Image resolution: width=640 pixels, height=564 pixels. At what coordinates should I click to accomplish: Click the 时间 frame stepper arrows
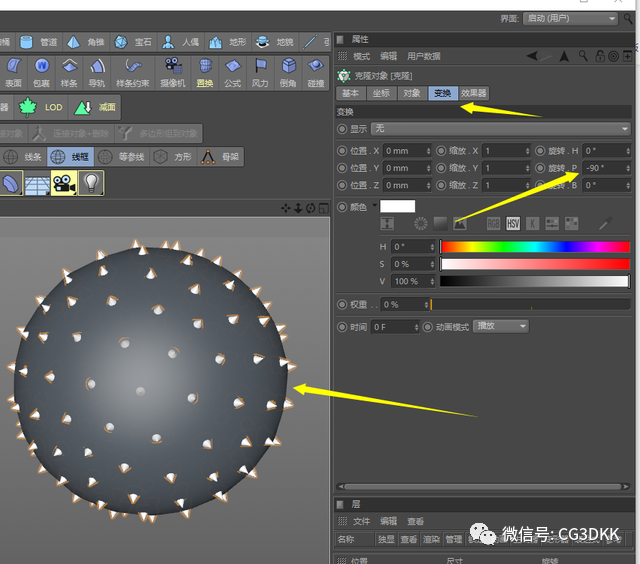(416, 327)
